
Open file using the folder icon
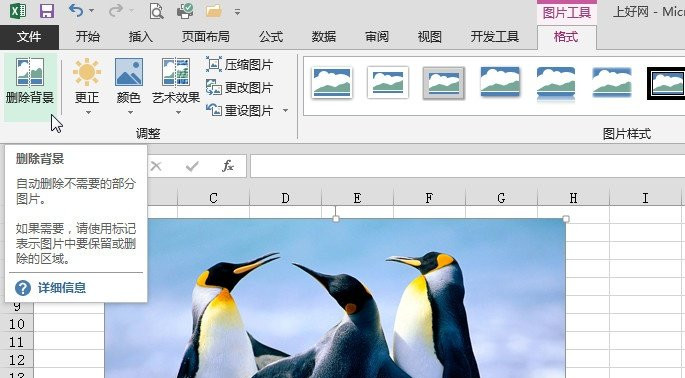[x=214, y=11]
